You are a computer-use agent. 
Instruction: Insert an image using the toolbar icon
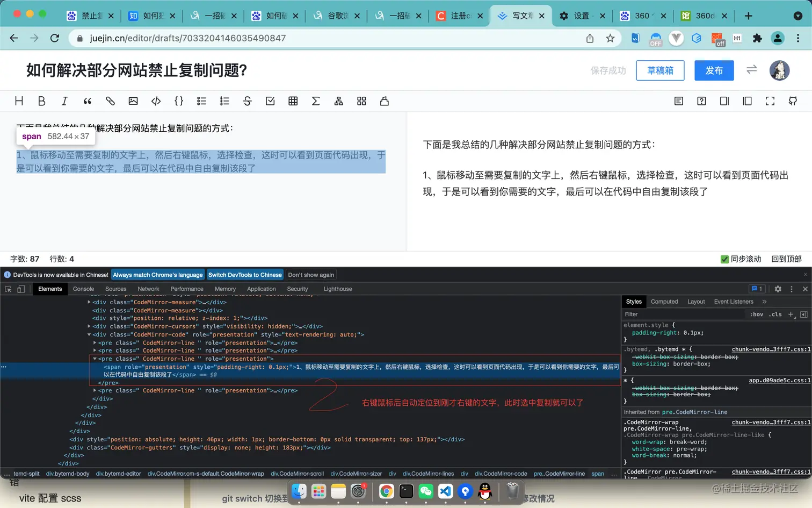133,101
